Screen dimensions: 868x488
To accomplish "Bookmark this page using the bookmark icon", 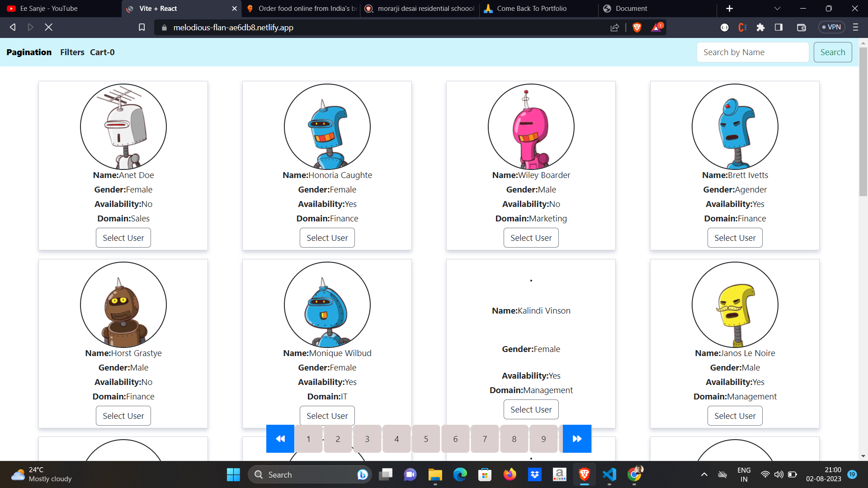I will click(x=142, y=27).
